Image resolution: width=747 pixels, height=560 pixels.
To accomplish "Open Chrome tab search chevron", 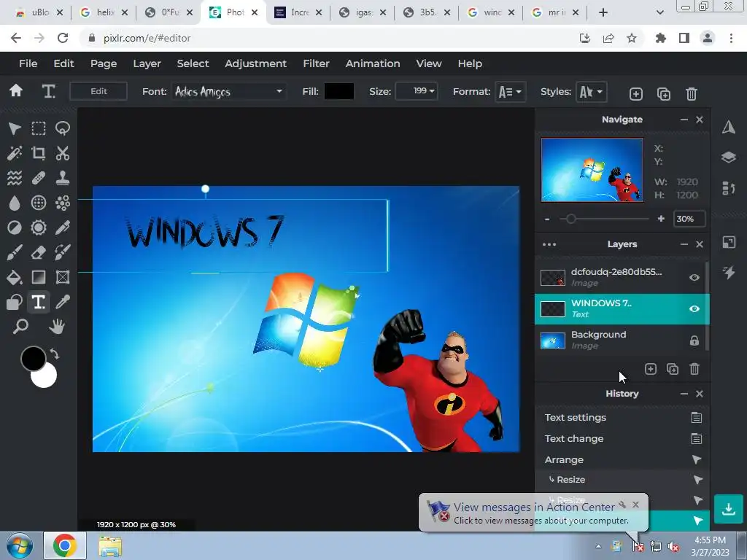I will point(659,13).
